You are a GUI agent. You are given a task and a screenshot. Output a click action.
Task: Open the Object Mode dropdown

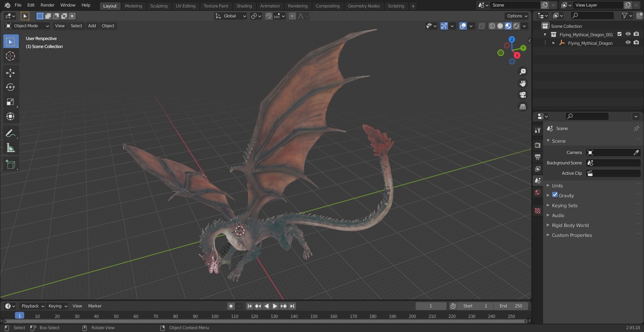pos(27,26)
